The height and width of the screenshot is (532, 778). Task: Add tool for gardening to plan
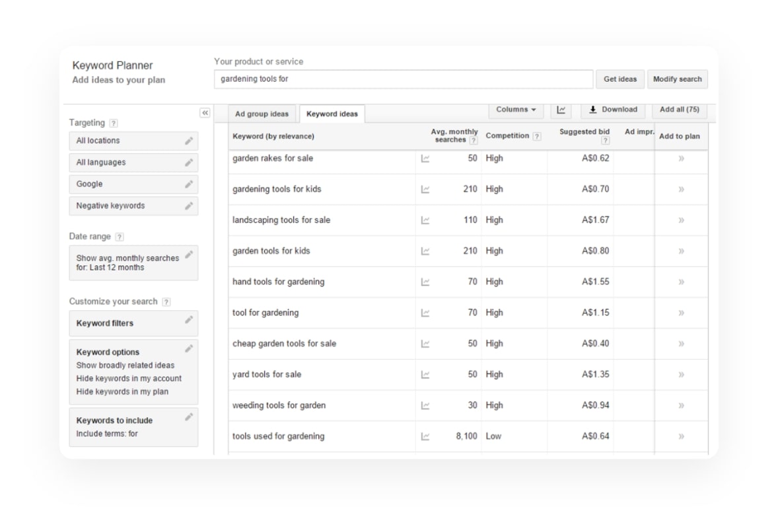pyautogui.click(x=682, y=313)
